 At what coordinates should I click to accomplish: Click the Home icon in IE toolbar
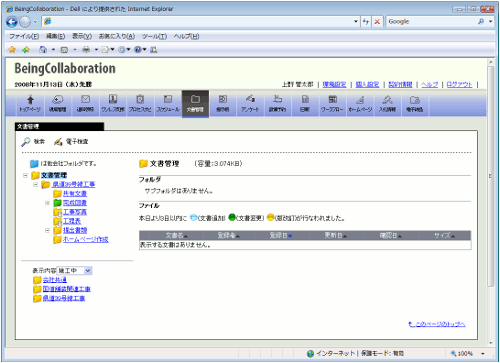[x=43, y=50]
